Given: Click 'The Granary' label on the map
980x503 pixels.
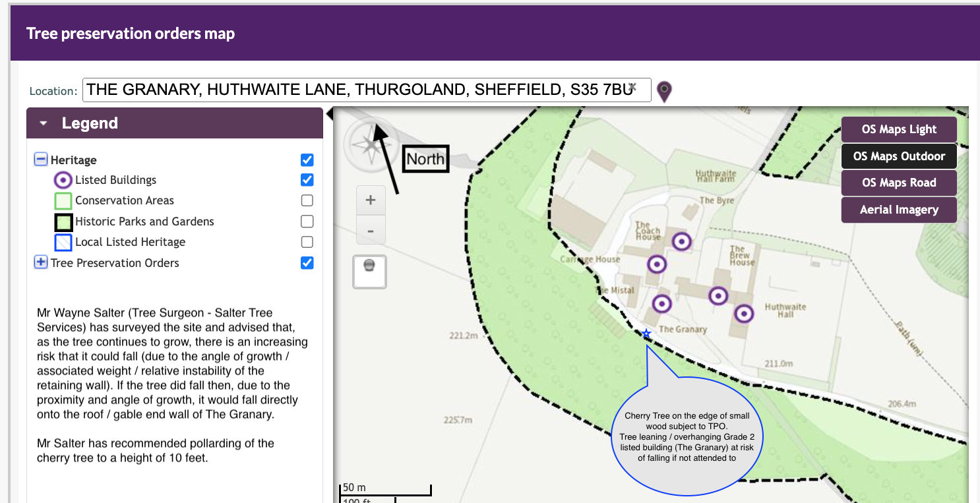Looking at the screenshot, I should coord(683,329).
